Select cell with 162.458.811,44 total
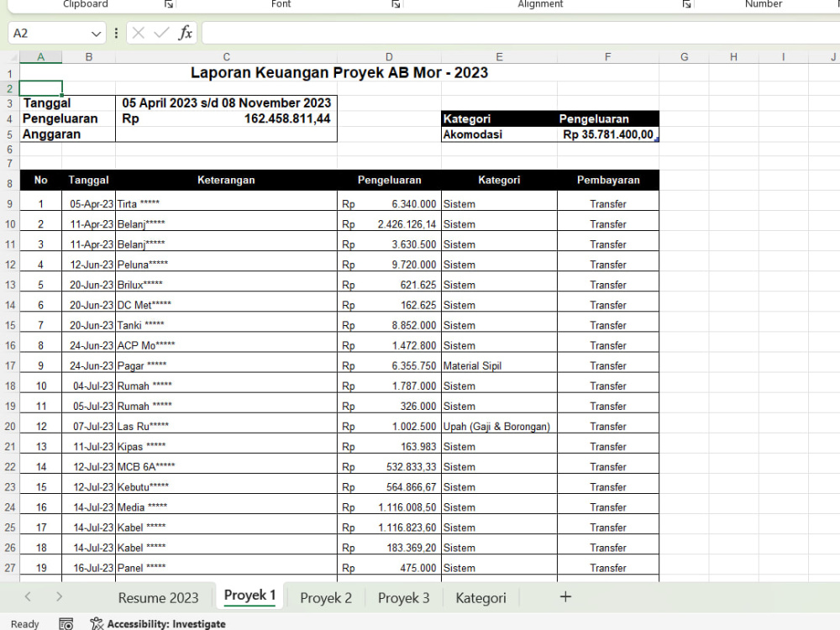 coord(226,118)
